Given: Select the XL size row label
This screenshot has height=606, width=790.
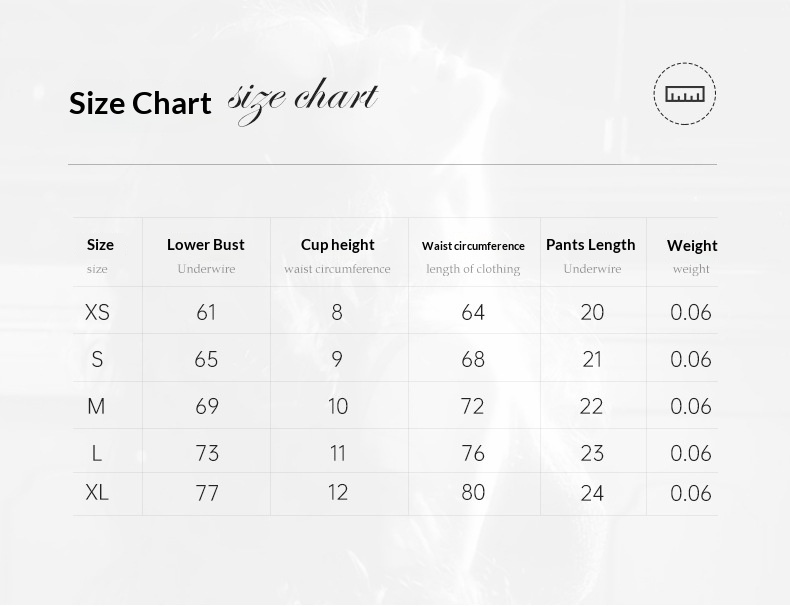Looking at the screenshot, I should pyautogui.click(x=97, y=492).
